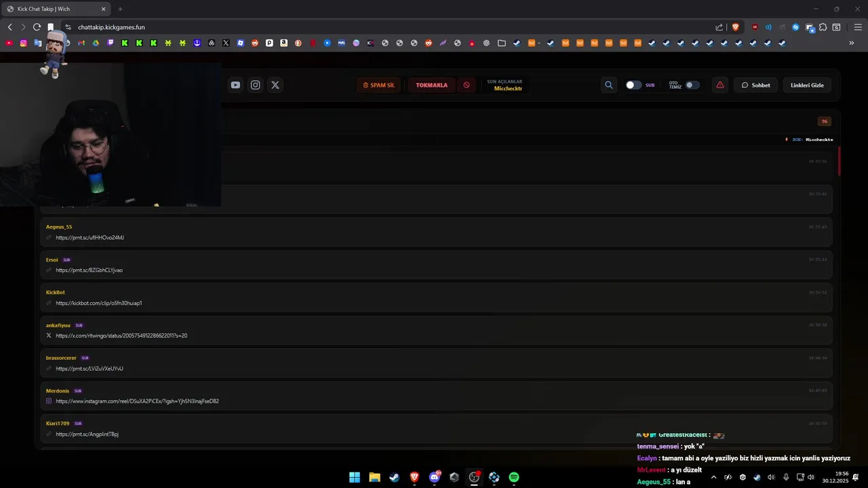The image size is (868, 488).
Task: Click the Miccheckir recently opened name
Action: click(508, 89)
